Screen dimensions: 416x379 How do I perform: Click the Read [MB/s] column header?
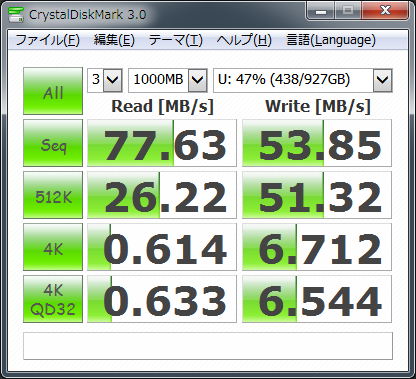click(162, 107)
